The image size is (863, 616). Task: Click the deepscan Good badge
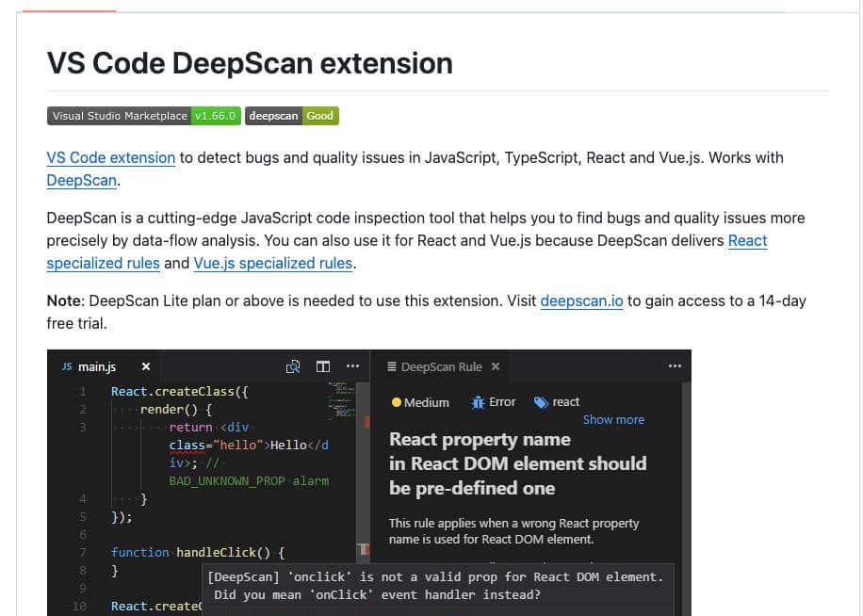(x=291, y=116)
